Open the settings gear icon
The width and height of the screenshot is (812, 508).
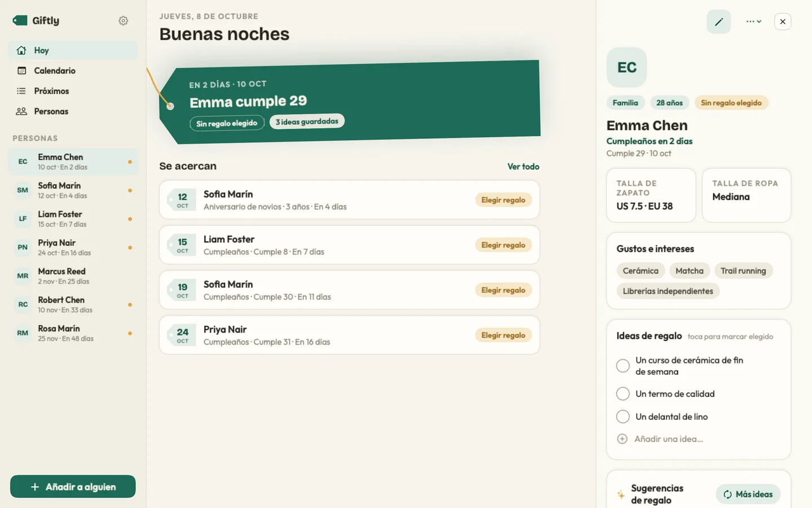123,21
